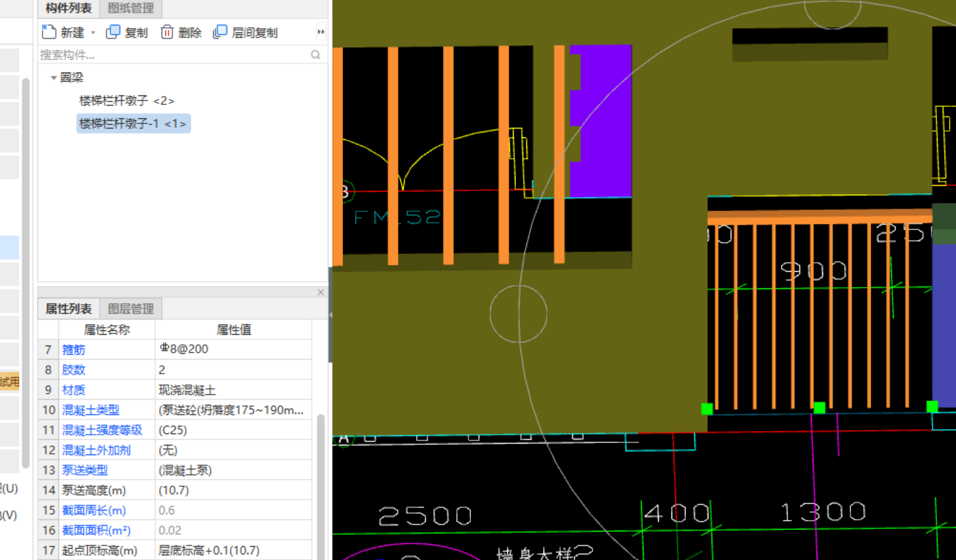This screenshot has height=560, width=956.
Task: Click the 1300 dimension text
Action: pos(823,512)
